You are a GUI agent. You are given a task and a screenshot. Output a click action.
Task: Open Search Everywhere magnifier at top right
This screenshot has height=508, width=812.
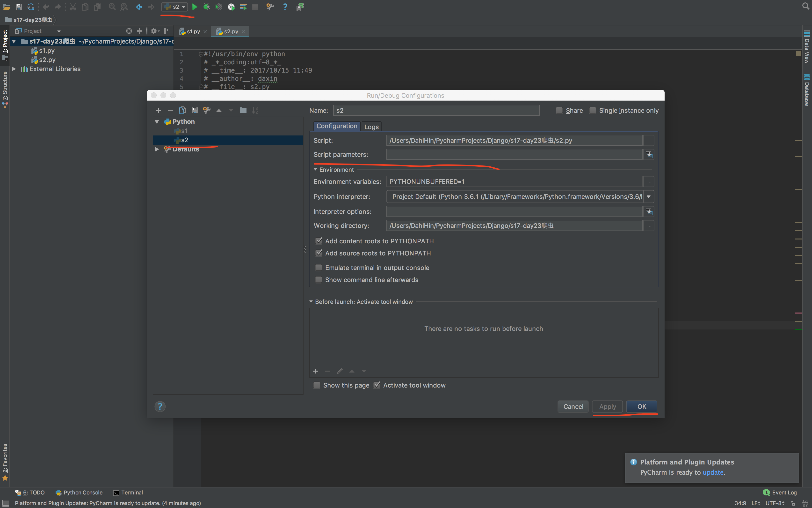coord(806,6)
